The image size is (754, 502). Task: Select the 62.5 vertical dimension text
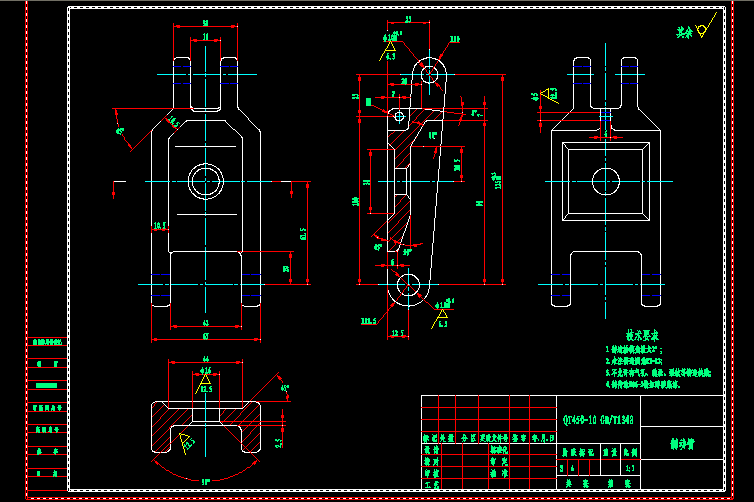pos(303,235)
